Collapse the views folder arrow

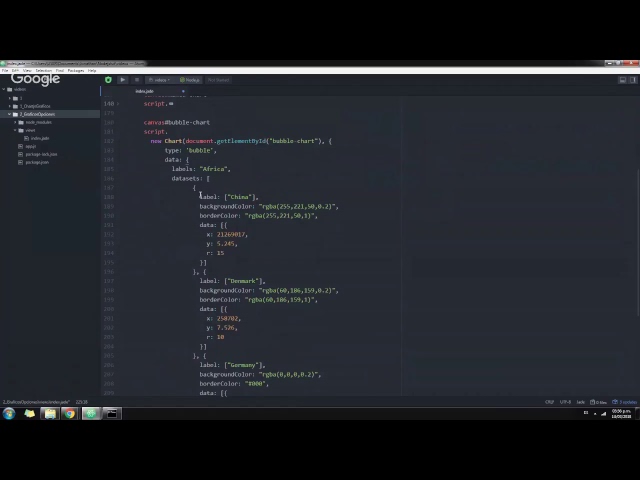point(16,130)
